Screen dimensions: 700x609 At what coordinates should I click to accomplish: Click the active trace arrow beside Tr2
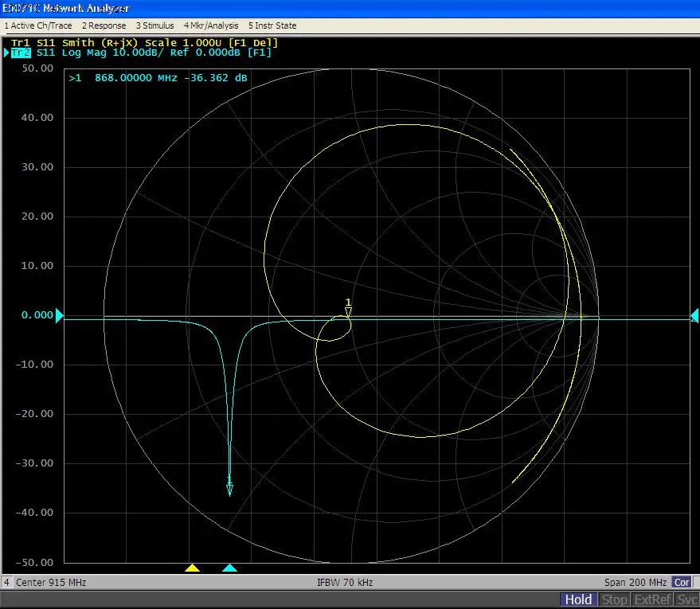pos(6,53)
